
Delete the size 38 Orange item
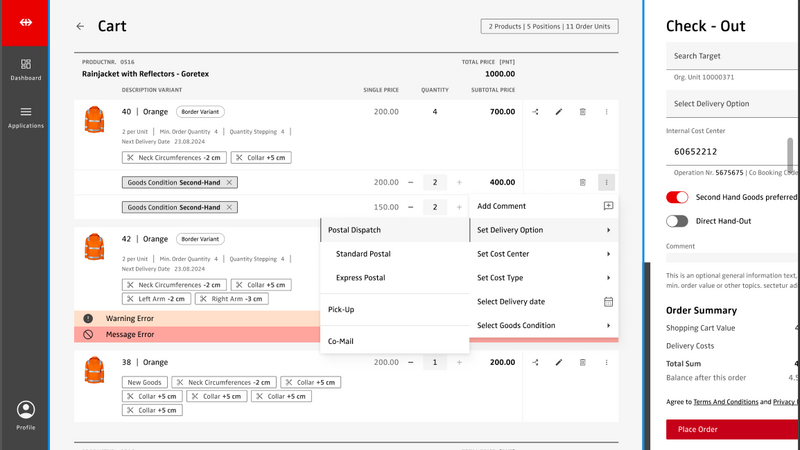[583, 363]
